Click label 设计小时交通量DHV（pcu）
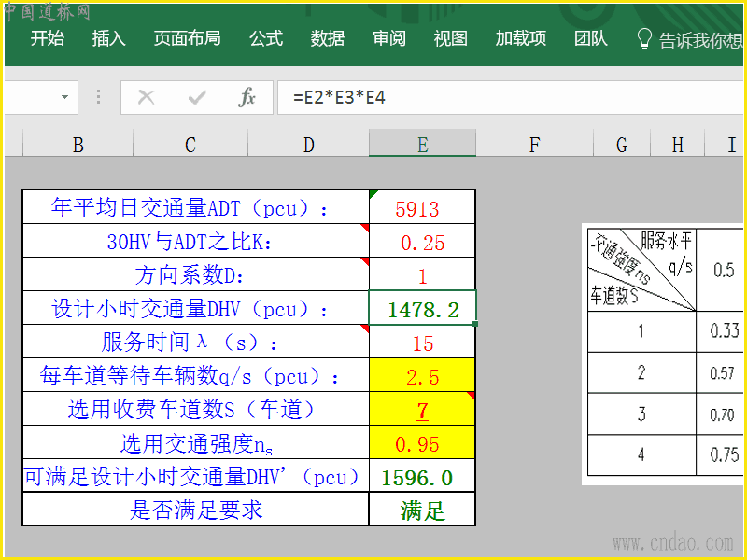Screen dimensions: 747x560 [x=190, y=309]
